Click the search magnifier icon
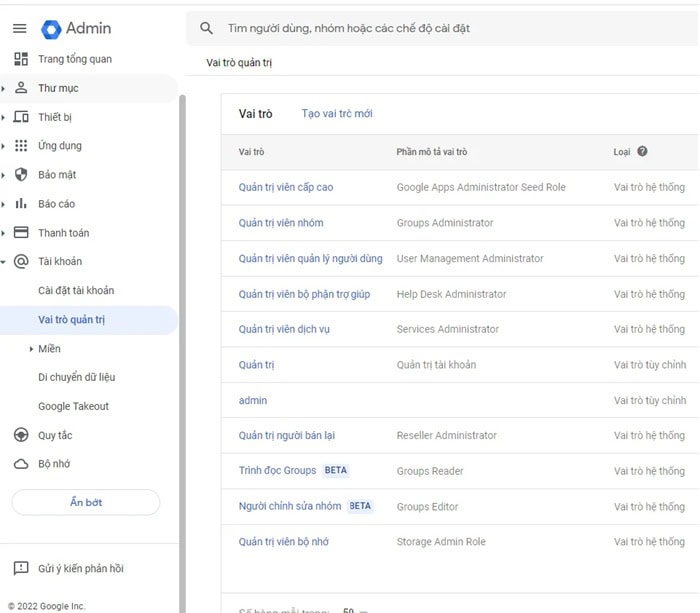 tap(206, 28)
